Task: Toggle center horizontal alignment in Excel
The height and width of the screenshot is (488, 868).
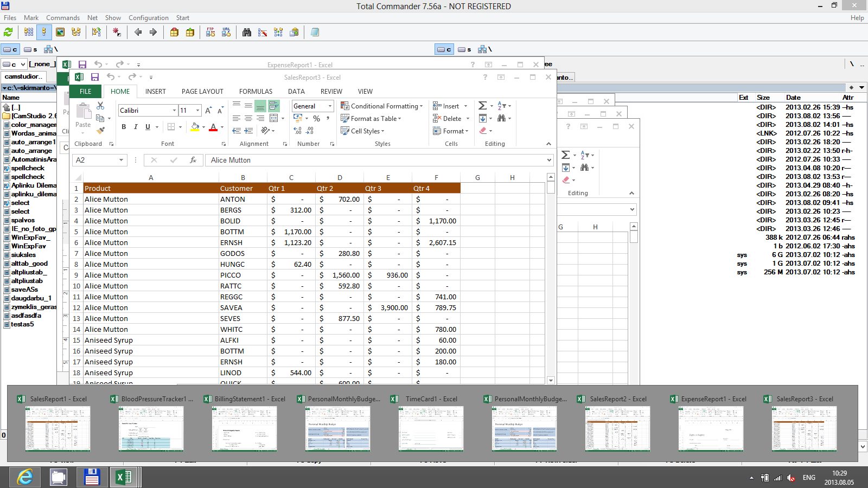Action: point(248,118)
